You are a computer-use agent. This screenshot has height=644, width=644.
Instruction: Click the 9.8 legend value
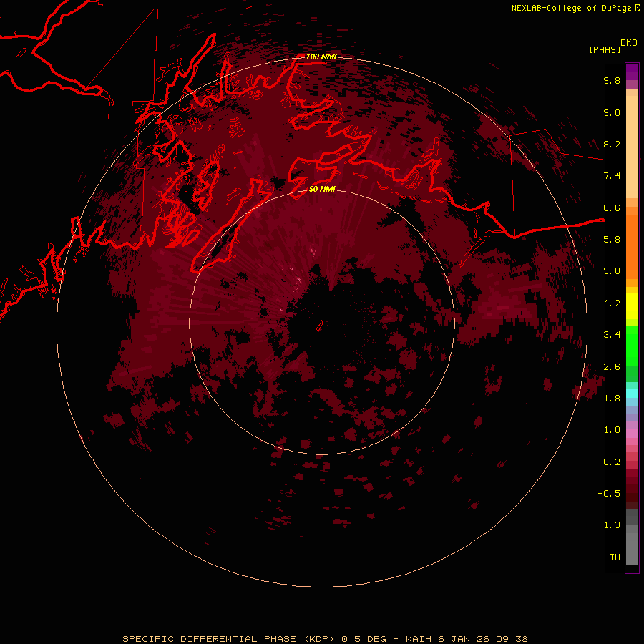tap(612, 80)
